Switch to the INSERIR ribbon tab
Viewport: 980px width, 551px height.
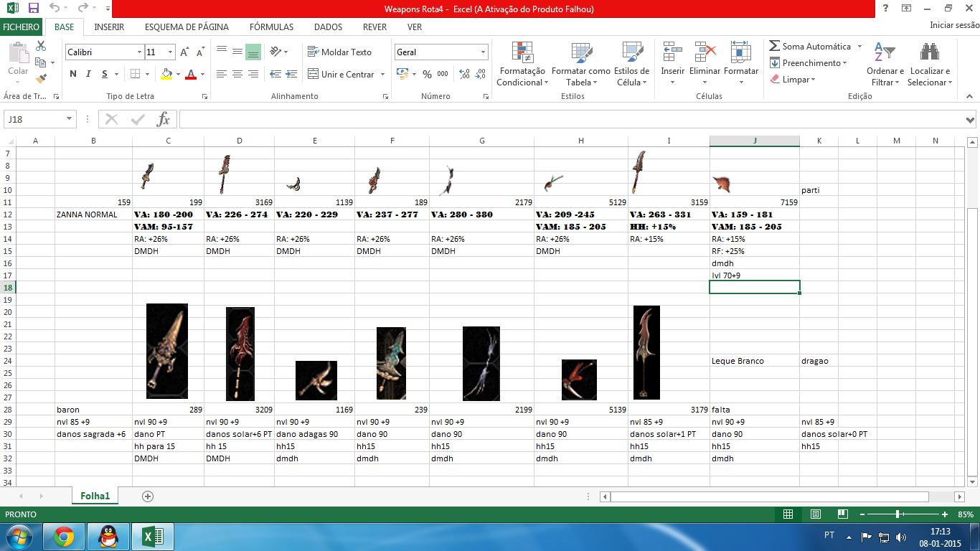pyautogui.click(x=109, y=27)
